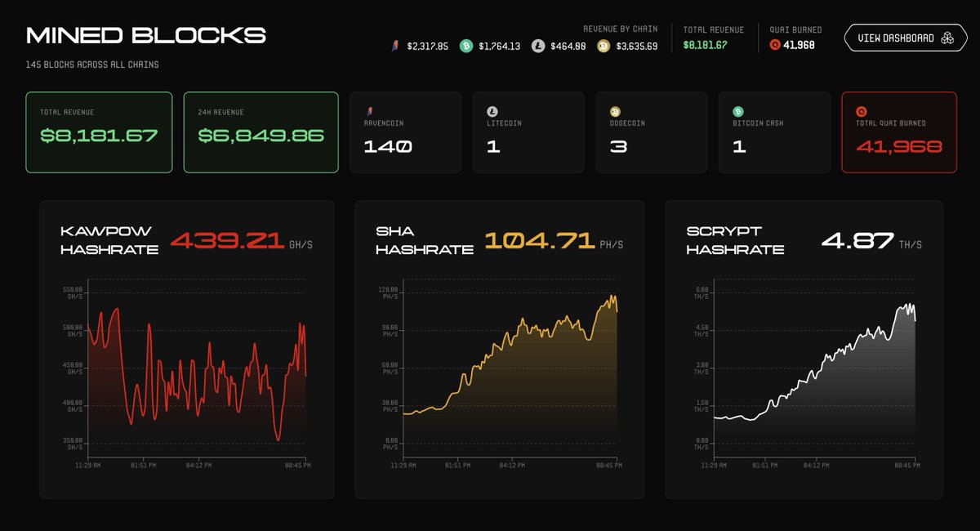
Task: Click the Bitcoin Cash card label
Action: click(758, 124)
